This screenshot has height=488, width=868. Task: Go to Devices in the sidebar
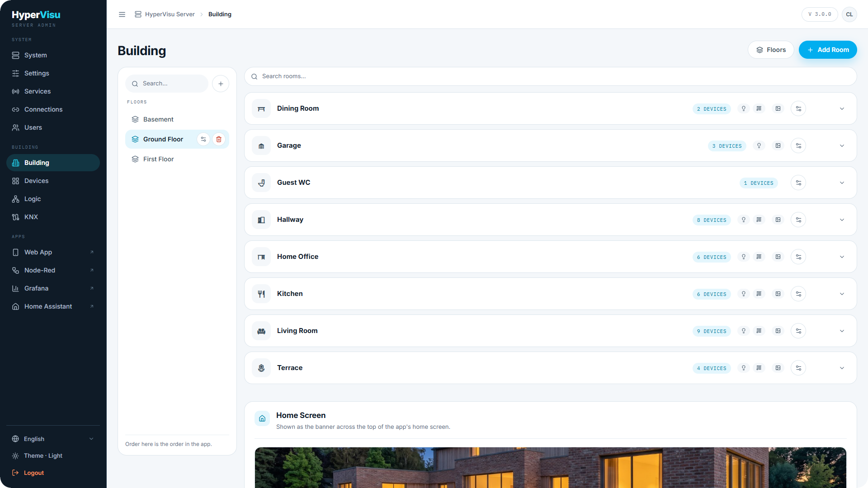pos(53,181)
